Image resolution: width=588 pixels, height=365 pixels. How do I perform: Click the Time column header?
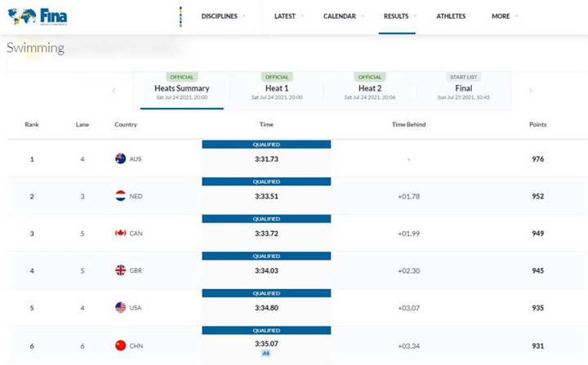coord(266,125)
